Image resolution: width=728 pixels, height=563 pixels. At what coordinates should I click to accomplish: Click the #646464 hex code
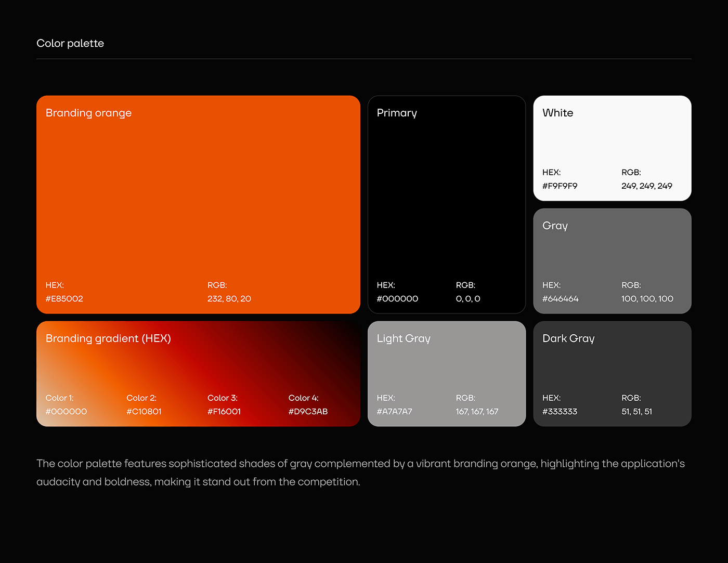click(x=560, y=299)
